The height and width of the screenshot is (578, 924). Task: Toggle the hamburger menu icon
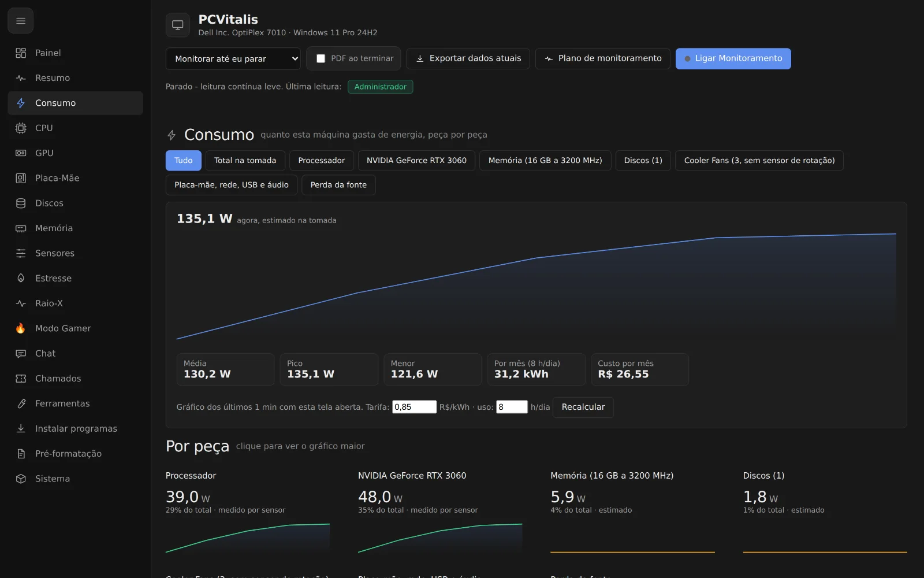tap(21, 21)
